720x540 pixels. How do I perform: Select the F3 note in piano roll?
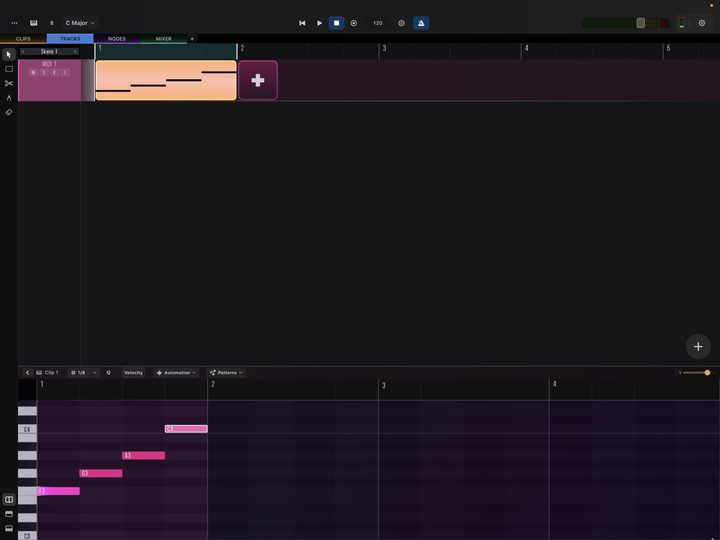click(58, 491)
